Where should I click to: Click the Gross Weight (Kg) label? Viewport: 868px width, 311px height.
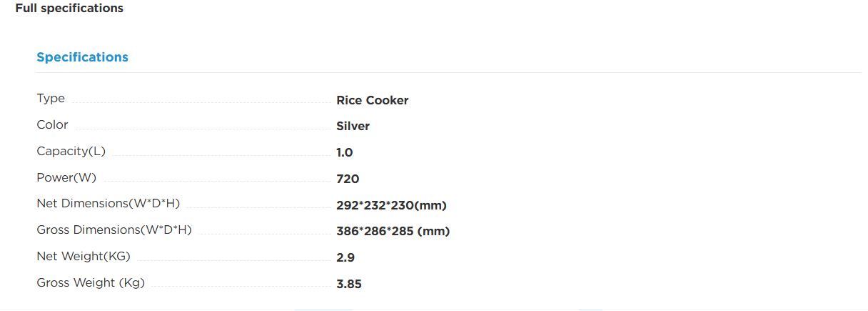coord(91,283)
